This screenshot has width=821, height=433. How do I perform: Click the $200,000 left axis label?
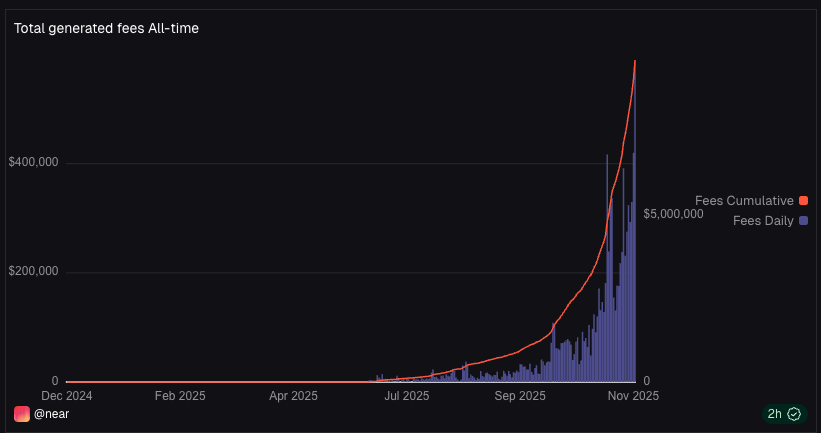[x=33, y=271]
